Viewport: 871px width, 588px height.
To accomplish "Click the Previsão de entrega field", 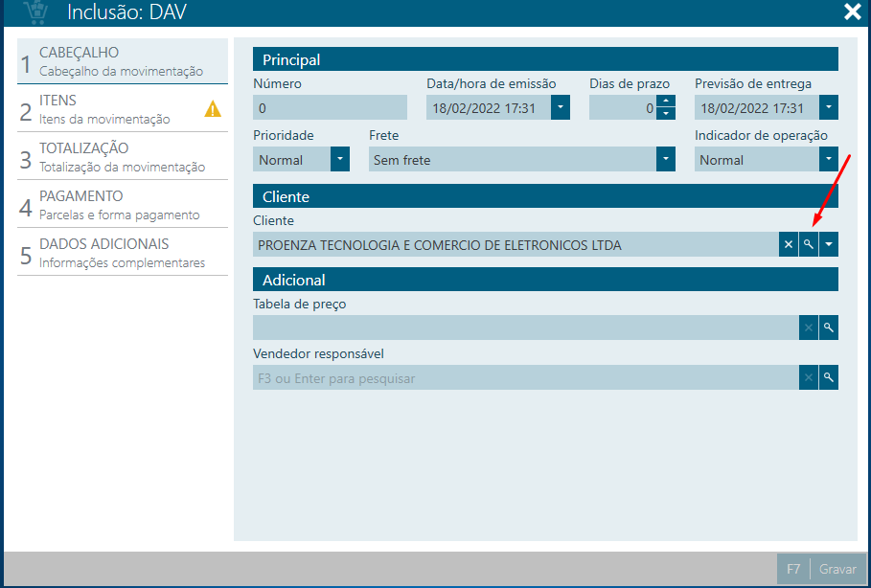I will pyautogui.click(x=757, y=107).
